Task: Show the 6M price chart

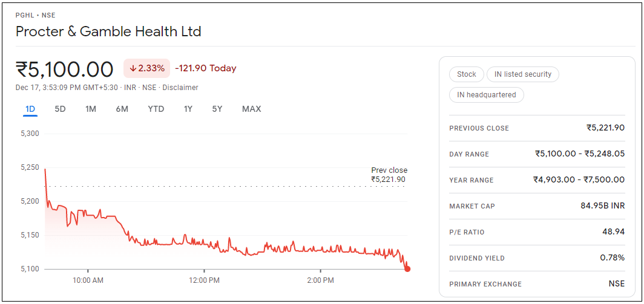Action: [x=122, y=109]
